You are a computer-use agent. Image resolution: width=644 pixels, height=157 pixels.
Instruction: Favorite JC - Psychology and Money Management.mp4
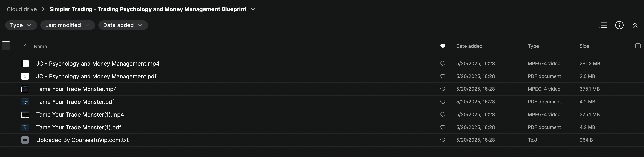tap(443, 64)
